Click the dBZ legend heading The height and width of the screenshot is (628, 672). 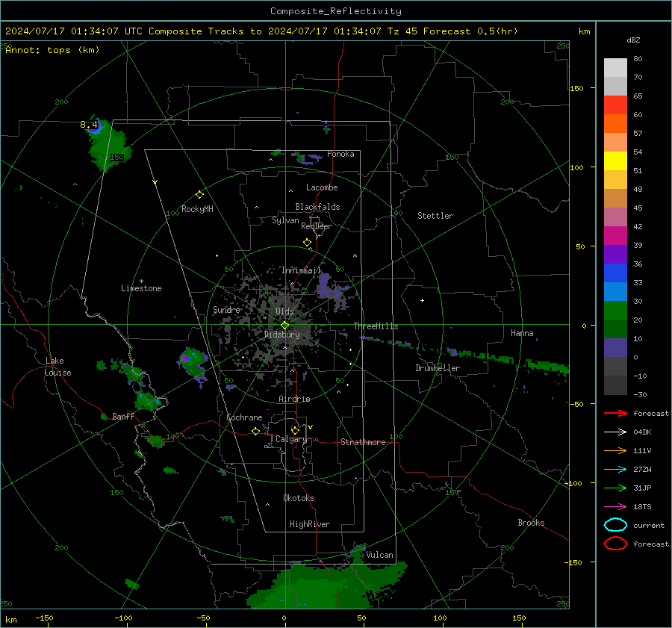pos(633,40)
